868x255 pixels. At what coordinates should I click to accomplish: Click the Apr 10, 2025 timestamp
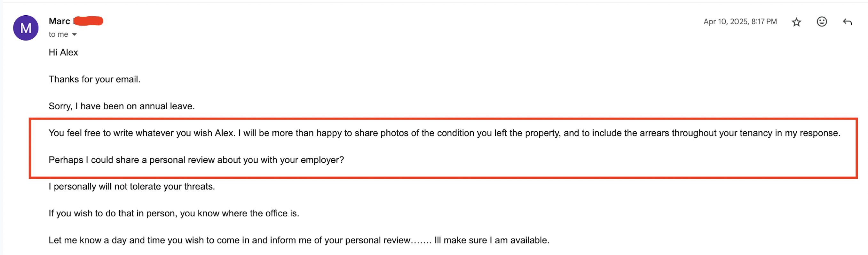tap(740, 21)
